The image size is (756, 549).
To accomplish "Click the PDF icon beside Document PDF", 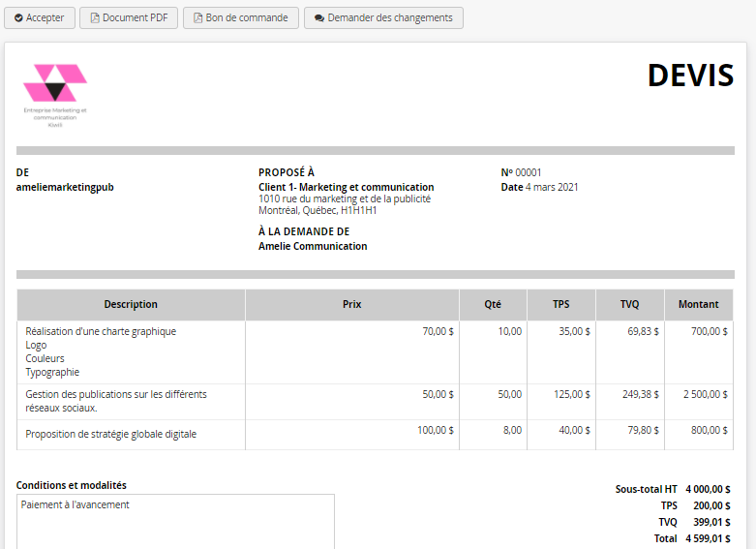I will pyautogui.click(x=95, y=18).
